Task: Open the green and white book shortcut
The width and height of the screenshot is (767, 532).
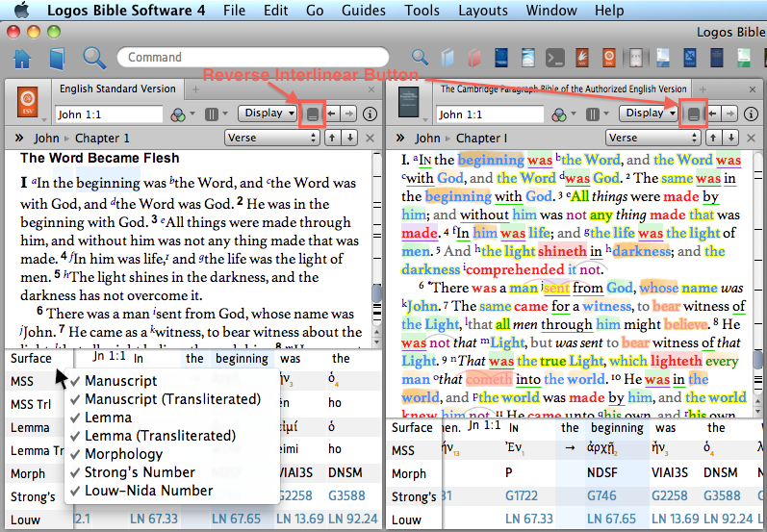Action: (x=743, y=58)
